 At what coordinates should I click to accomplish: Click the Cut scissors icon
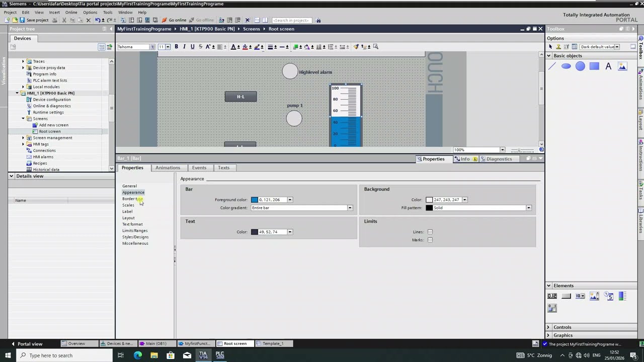pos(64,20)
